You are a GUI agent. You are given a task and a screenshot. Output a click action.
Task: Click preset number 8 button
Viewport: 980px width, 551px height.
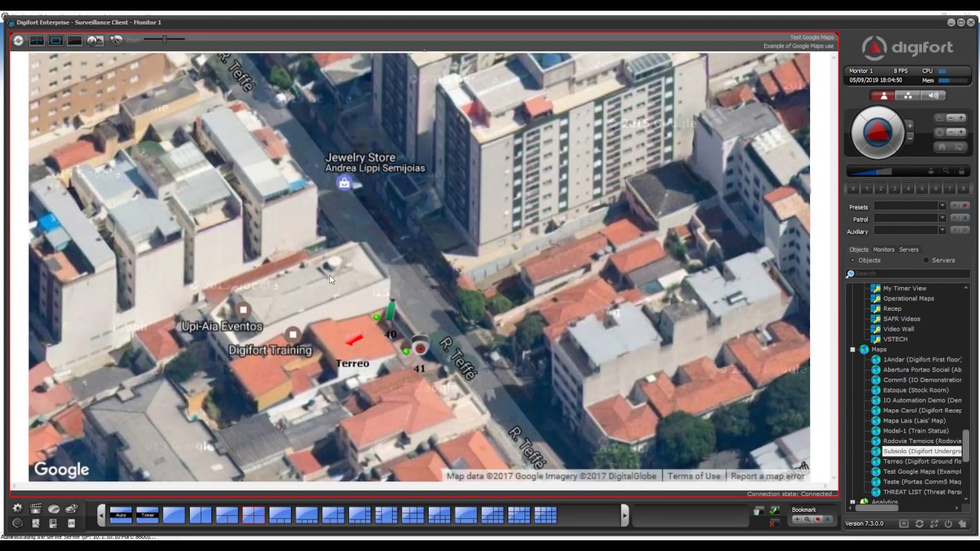(x=963, y=188)
